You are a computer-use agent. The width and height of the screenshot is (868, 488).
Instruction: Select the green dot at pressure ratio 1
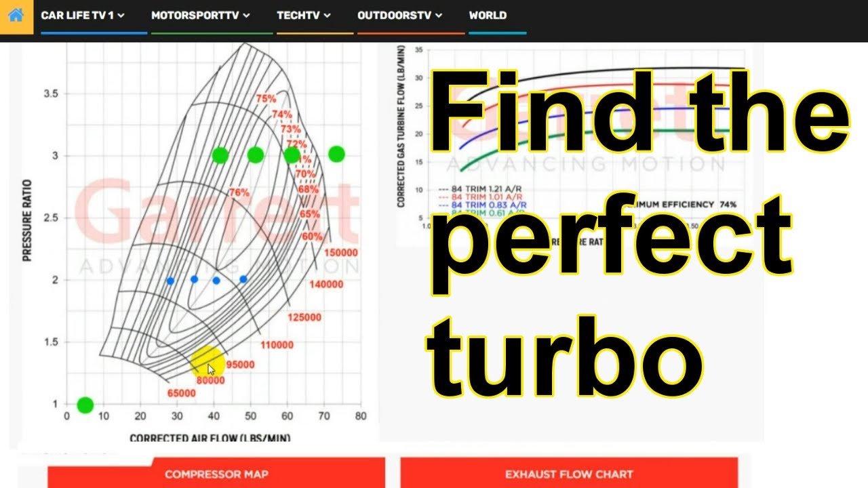click(x=84, y=405)
